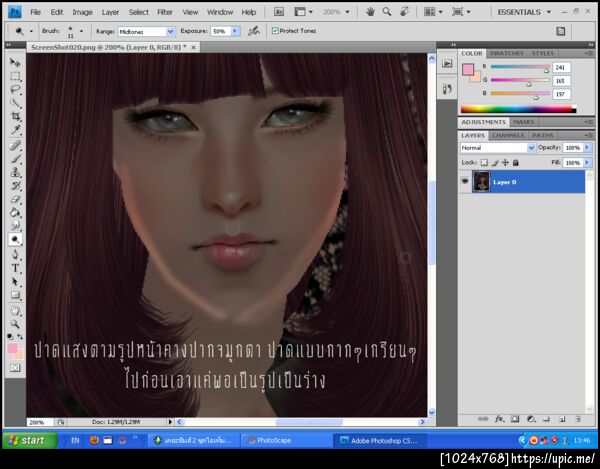The width and height of the screenshot is (600, 469).
Task: Toggle lock image pixels
Action: [495, 163]
